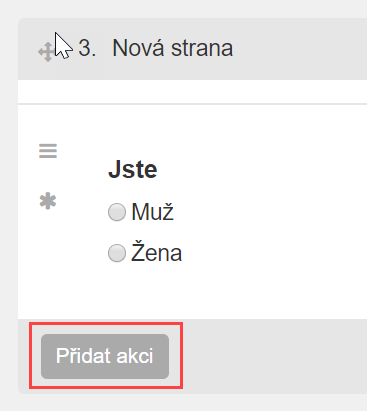Choose the Muž answer label text
Viewport: 367px width, 411px height.
(153, 211)
